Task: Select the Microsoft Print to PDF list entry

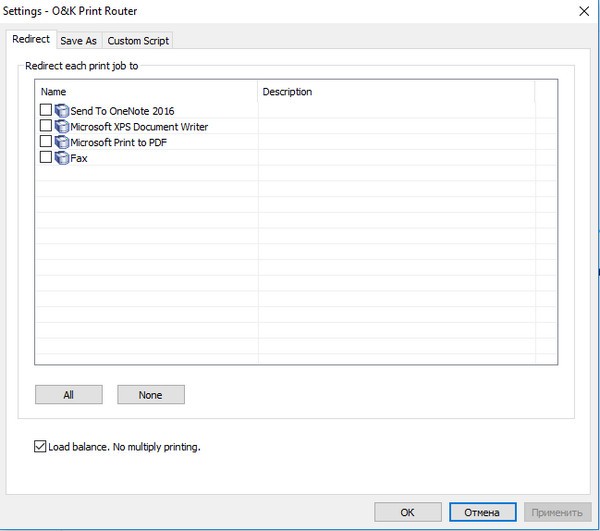Action: 117,142
